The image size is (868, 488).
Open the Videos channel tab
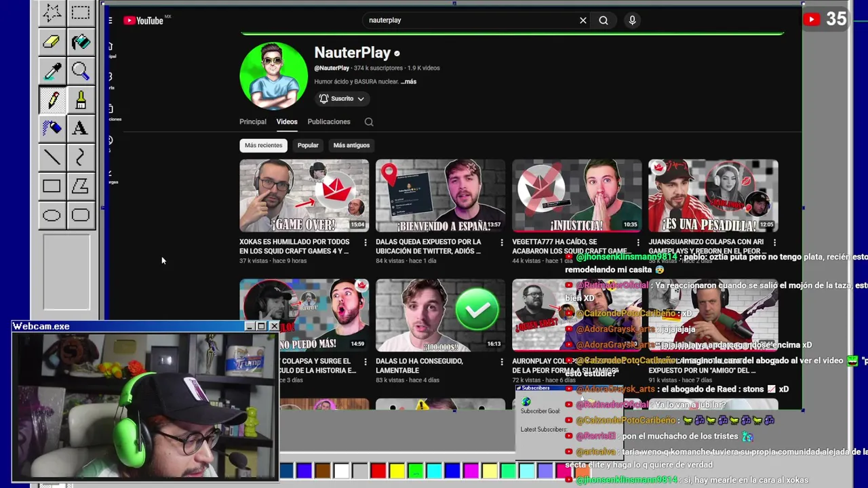pyautogui.click(x=287, y=122)
